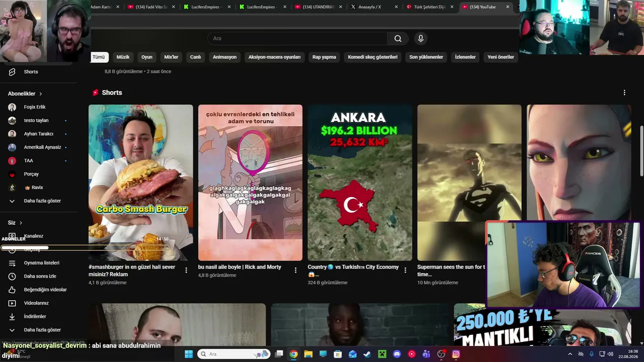Open Chrome from the taskbar
The height and width of the screenshot is (362, 644).
pos(294,354)
